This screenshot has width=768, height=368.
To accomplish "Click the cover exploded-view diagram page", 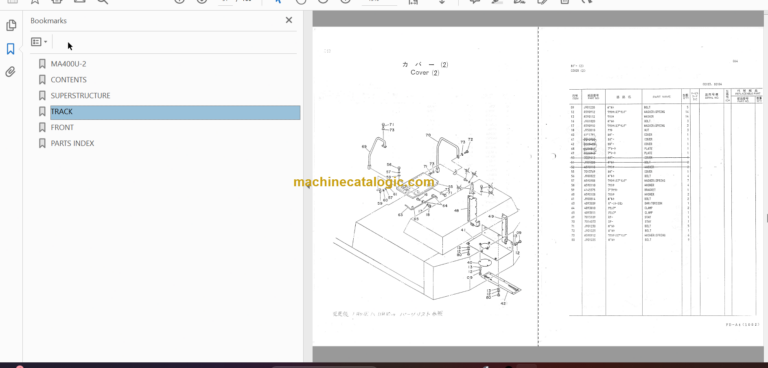I will click(x=425, y=186).
